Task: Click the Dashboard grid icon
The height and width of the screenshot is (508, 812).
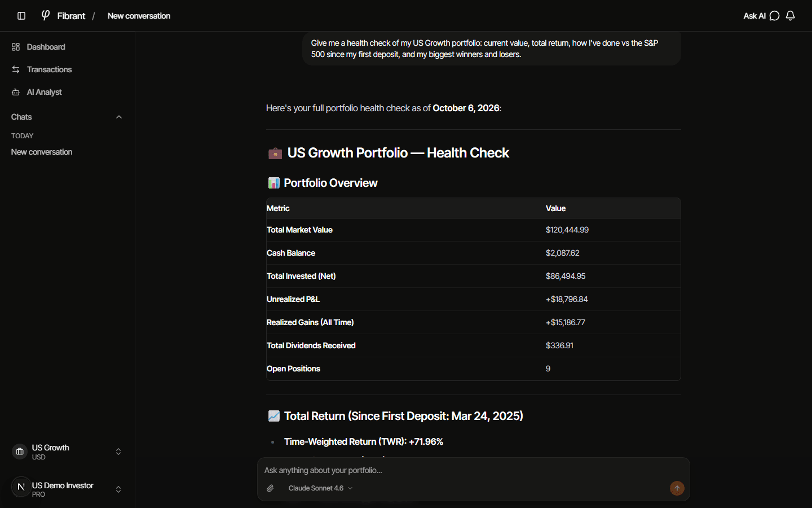Action: (x=16, y=47)
